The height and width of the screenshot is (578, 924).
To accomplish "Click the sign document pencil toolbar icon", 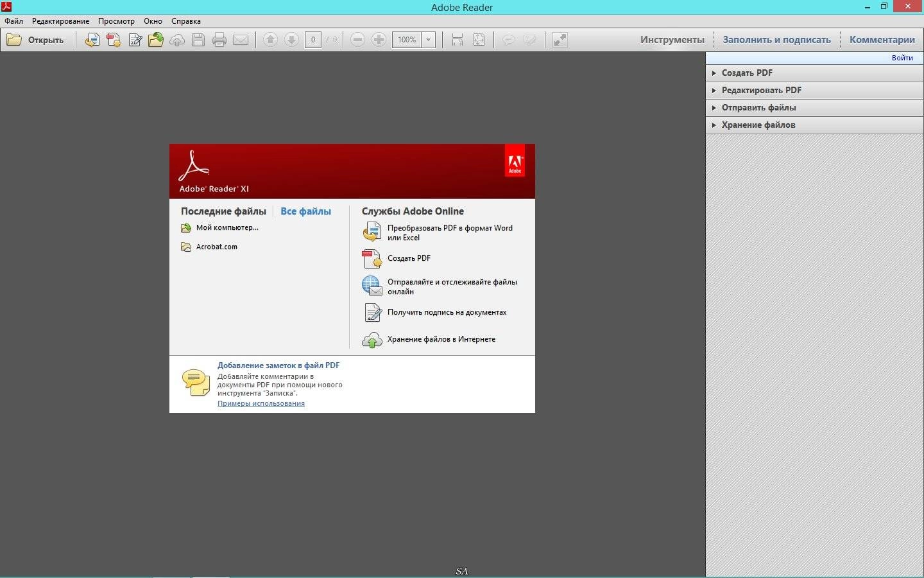I will pos(135,40).
